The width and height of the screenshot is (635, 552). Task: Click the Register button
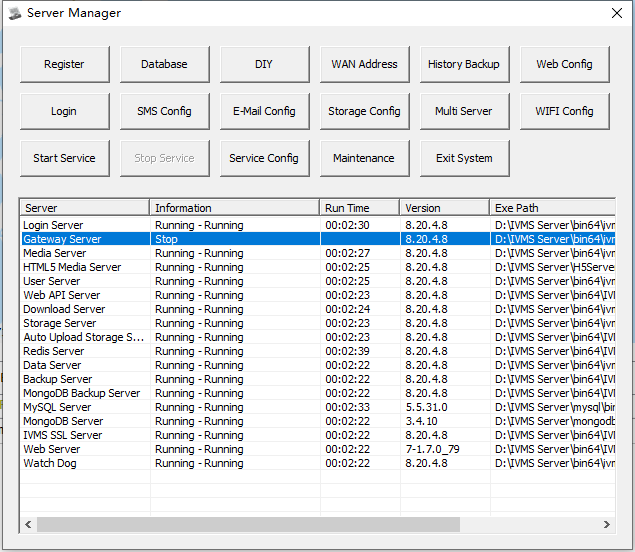pos(65,64)
